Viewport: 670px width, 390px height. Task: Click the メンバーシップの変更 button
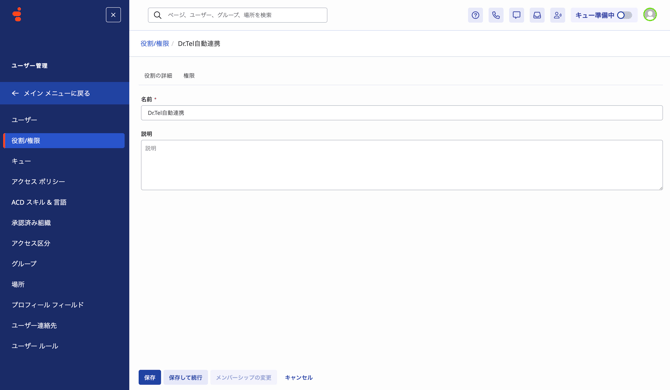(244, 378)
